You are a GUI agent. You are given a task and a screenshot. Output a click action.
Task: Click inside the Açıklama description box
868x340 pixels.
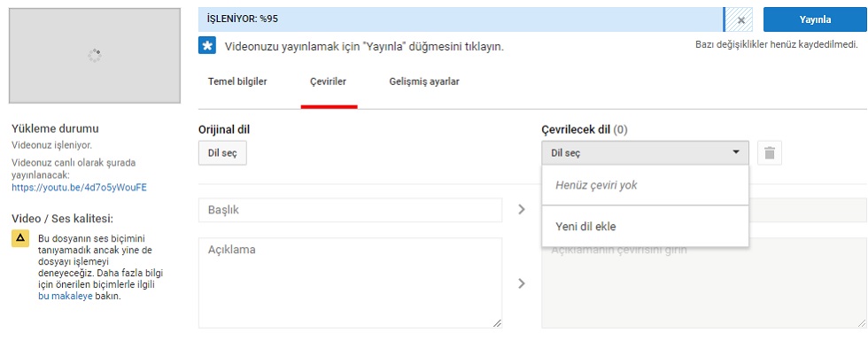point(351,283)
